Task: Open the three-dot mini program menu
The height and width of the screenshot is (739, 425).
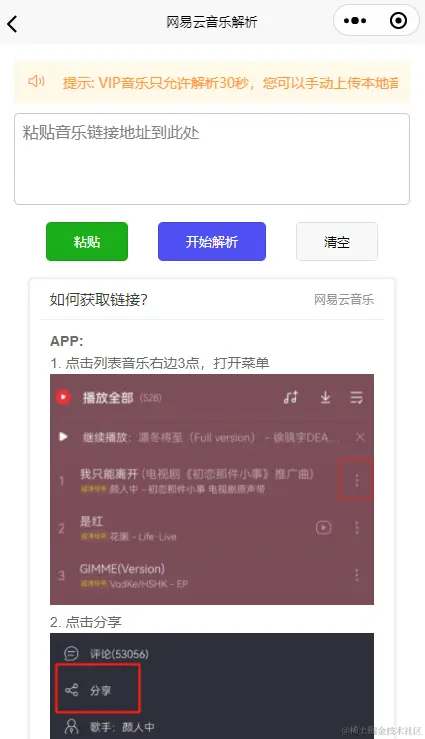Action: [x=355, y=21]
